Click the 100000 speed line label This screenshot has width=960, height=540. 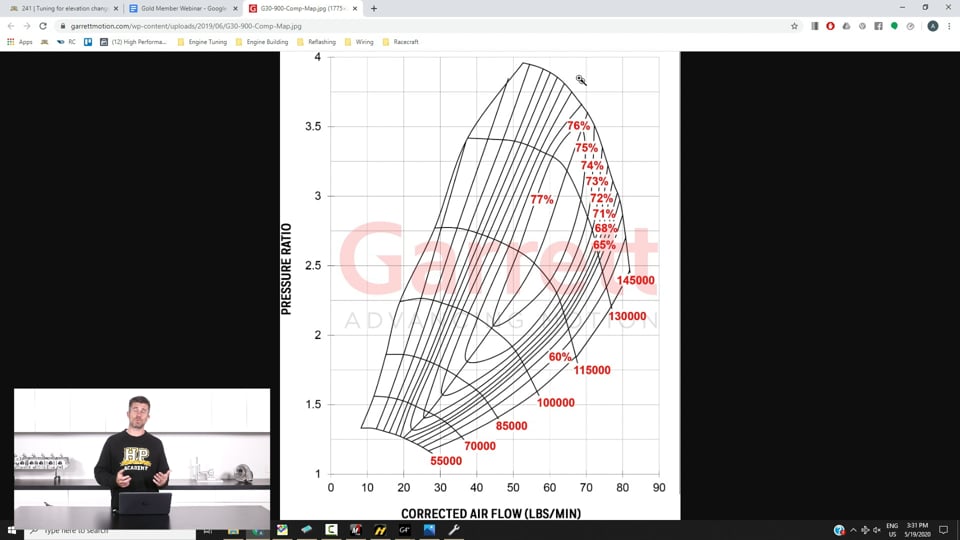coord(556,403)
